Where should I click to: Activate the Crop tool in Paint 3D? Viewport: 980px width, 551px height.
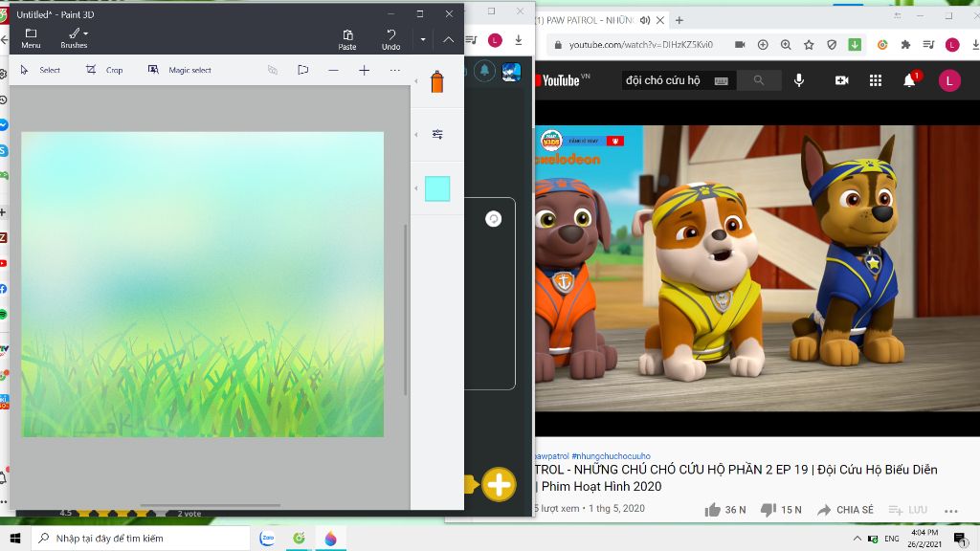pos(104,70)
